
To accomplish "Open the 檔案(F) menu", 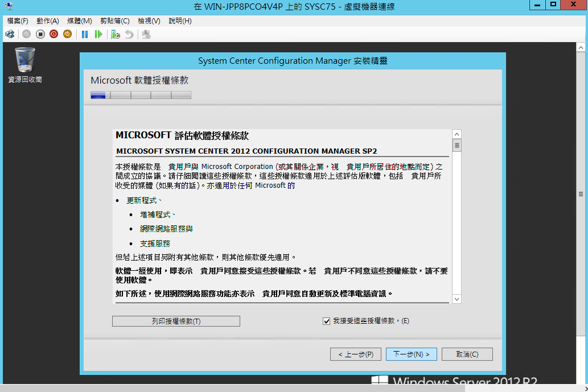I will [18, 21].
